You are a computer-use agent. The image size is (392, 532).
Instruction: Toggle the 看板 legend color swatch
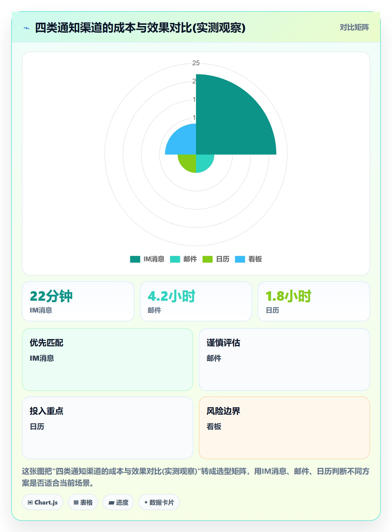pyautogui.click(x=240, y=259)
